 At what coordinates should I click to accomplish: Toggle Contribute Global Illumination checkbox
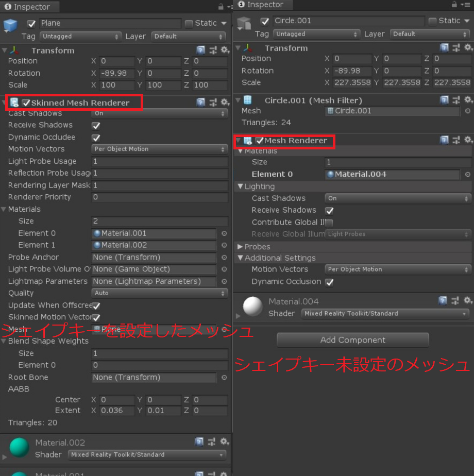coord(329,223)
